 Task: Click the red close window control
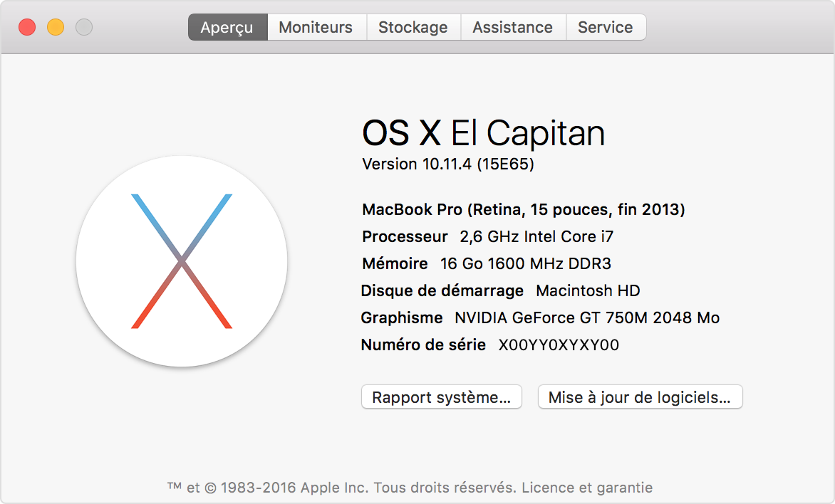[x=26, y=27]
